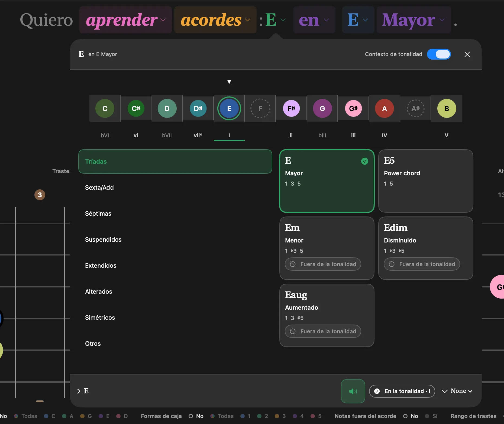Select the D# note circle
504x424 pixels.
198,108
